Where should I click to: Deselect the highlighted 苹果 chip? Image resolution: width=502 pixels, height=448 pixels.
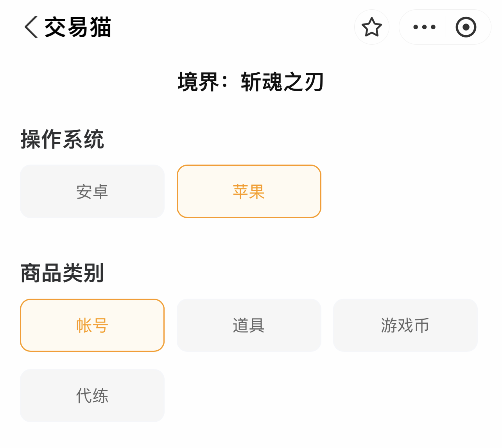(249, 192)
